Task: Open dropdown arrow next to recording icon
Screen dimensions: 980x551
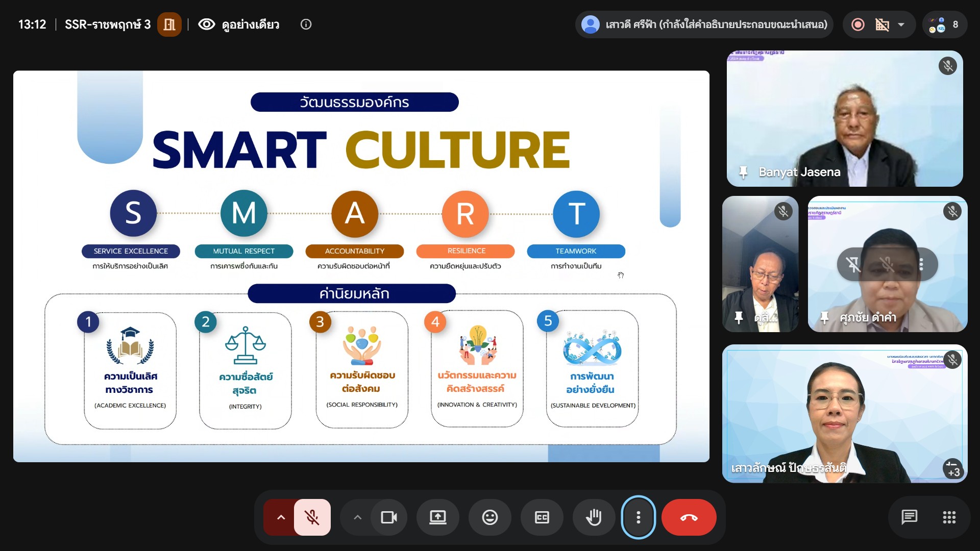Action: pyautogui.click(x=901, y=24)
